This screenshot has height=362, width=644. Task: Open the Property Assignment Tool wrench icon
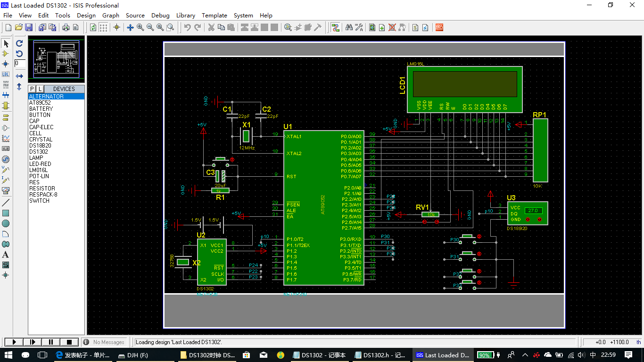pos(359,27)
